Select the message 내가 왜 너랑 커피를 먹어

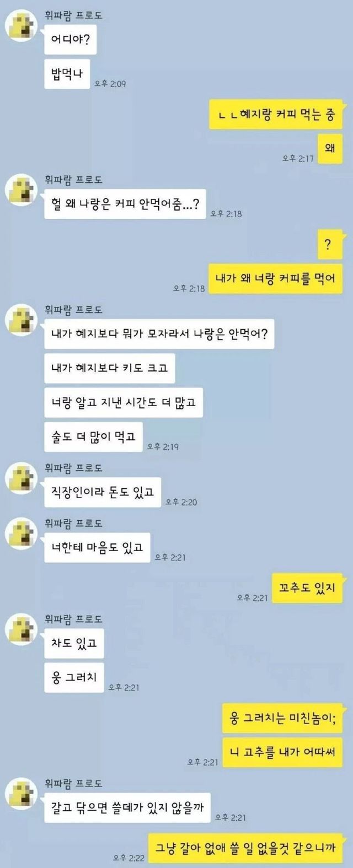[x=275, y=279]
